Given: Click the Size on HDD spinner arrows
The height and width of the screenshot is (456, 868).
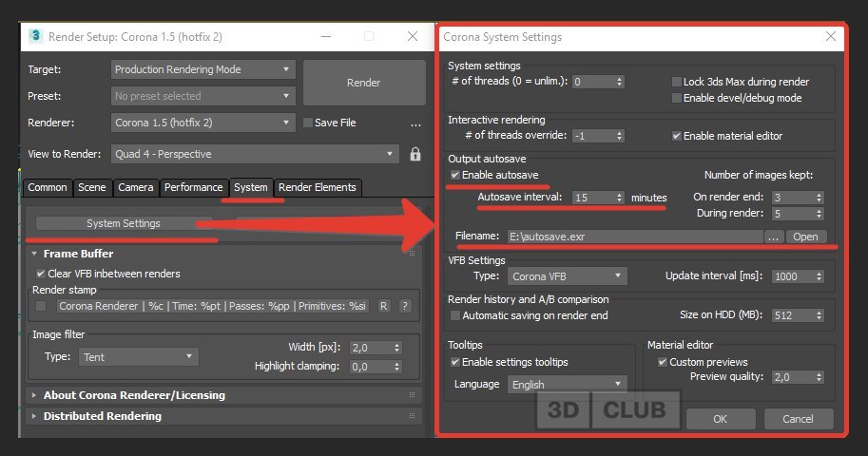Looking at the screenshot, I should [819, 315].
